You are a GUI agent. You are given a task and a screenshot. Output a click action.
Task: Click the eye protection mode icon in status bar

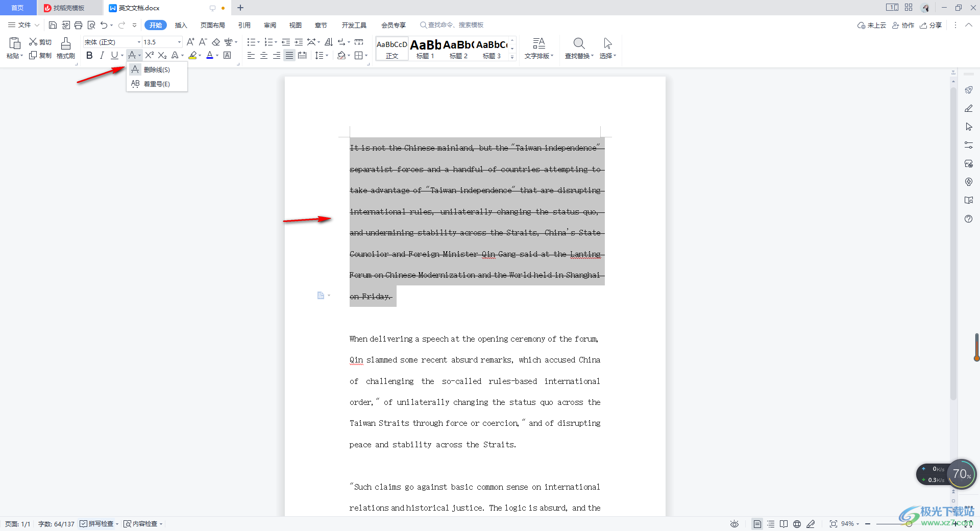pyautogui.click(x=734, y=524)
